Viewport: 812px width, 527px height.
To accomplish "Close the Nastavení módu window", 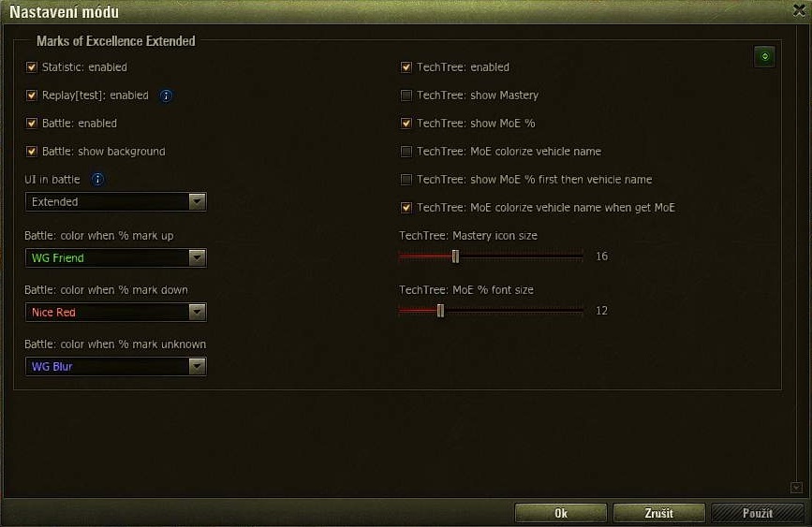I will pyautogui.click(x=799, y=10).
